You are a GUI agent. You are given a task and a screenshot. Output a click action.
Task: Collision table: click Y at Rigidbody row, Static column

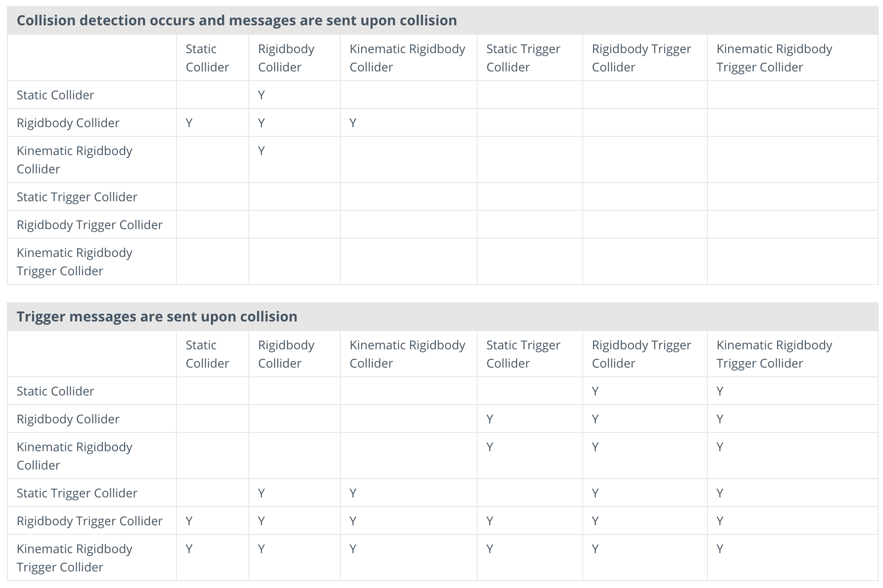[189, 123]
